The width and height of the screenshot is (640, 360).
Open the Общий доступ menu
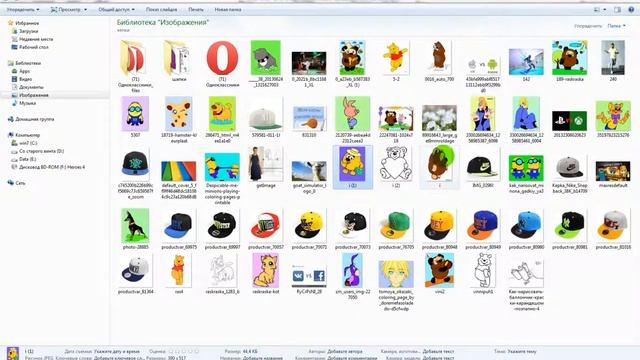coord(116,9)
